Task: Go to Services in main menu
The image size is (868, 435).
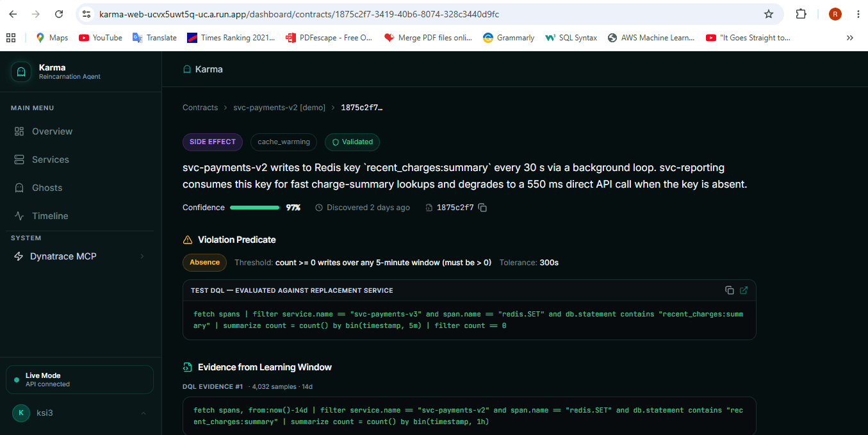Action: pyautogui.click(x=80, y=160)
